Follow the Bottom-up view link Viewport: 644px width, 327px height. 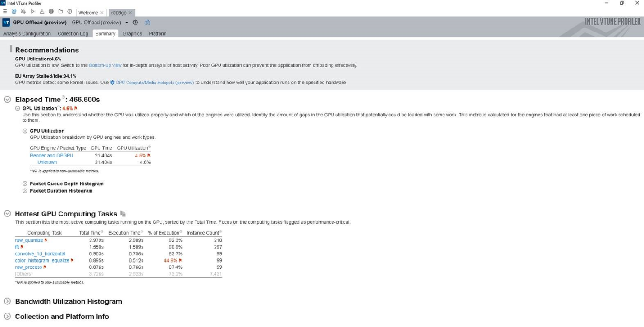click(x=105, y=65)
